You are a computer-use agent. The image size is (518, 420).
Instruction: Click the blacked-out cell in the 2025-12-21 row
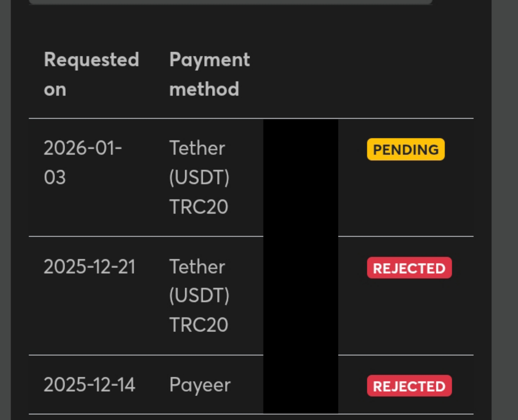[x=300, y=295]
